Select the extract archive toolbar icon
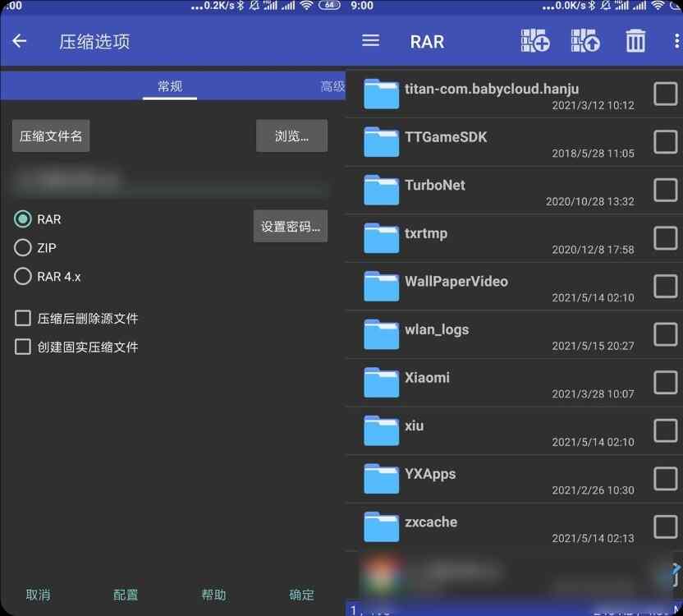Screen dimensions: 683x616 [x=585, y=39]
